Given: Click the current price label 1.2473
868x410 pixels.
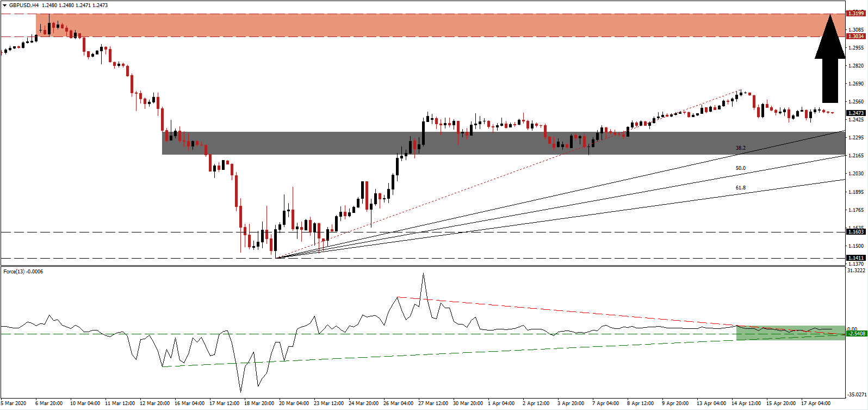Looking at the screenshot, I should tap(856, 113).
